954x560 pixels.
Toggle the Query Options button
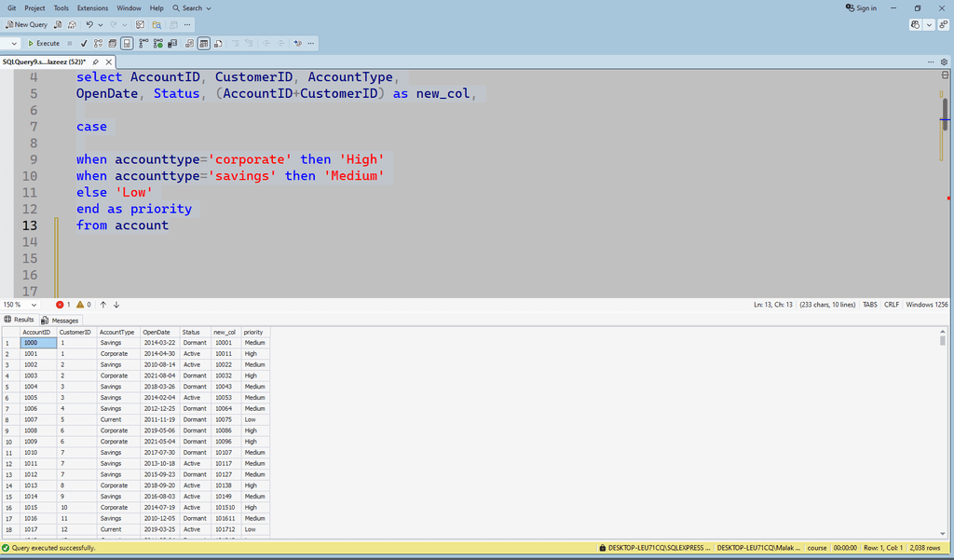(113, 43)
